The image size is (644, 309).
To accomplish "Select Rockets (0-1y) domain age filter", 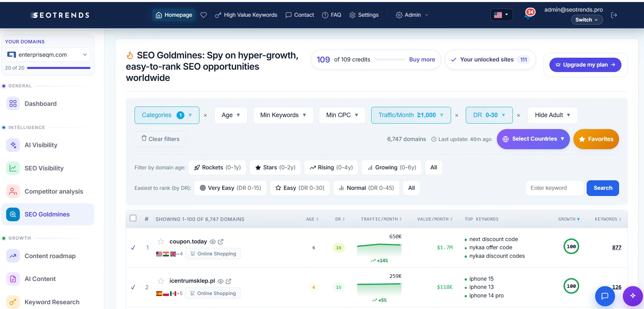I will point(217,168).
